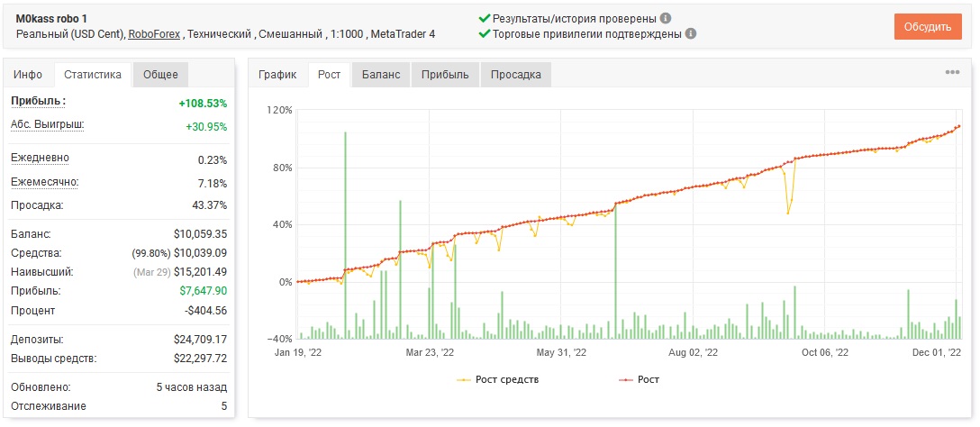Click the 5 часов назад updated value

tap(191, 387)
